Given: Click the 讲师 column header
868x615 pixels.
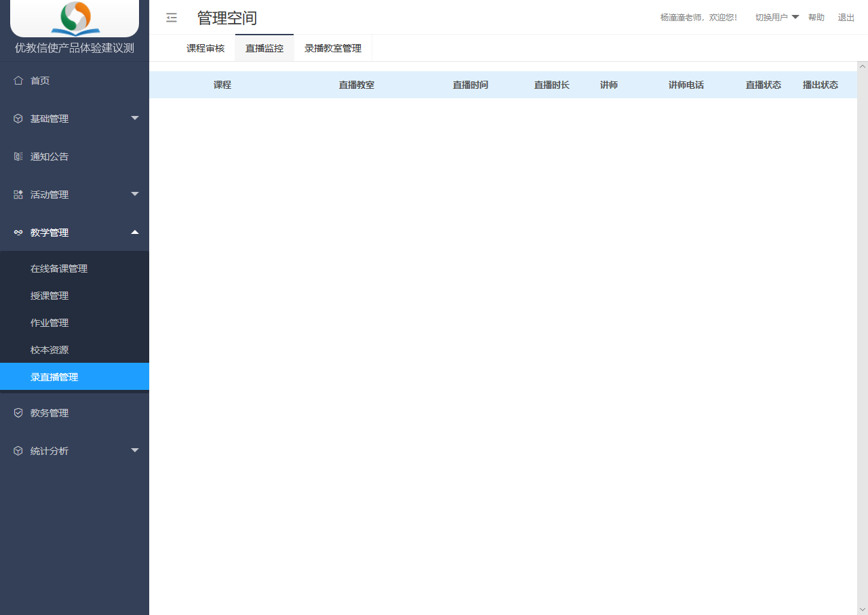Looking at the screenshot, I should click(609, 85).
